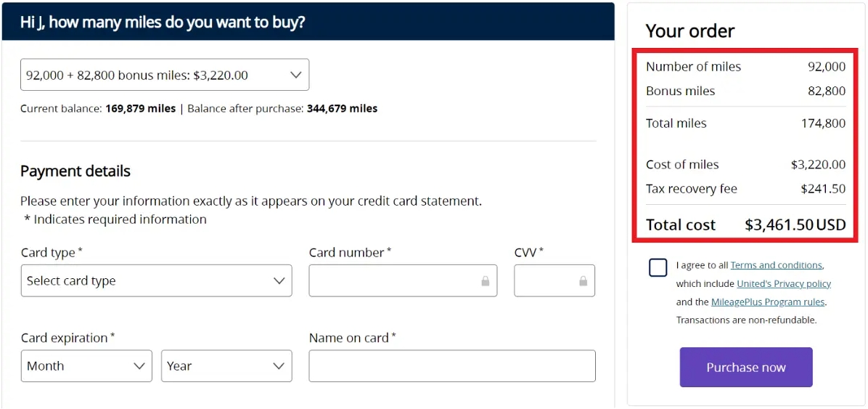This screenshot has height=409, width=868.
Task: Open the Select card type dropdown
Action: 157,281
